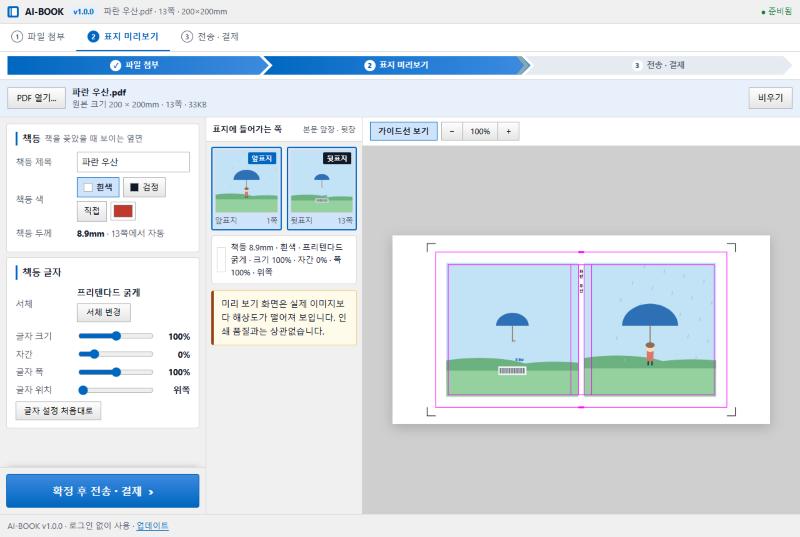Adjust the 글자 위치 slider

[x=116, y=390]
